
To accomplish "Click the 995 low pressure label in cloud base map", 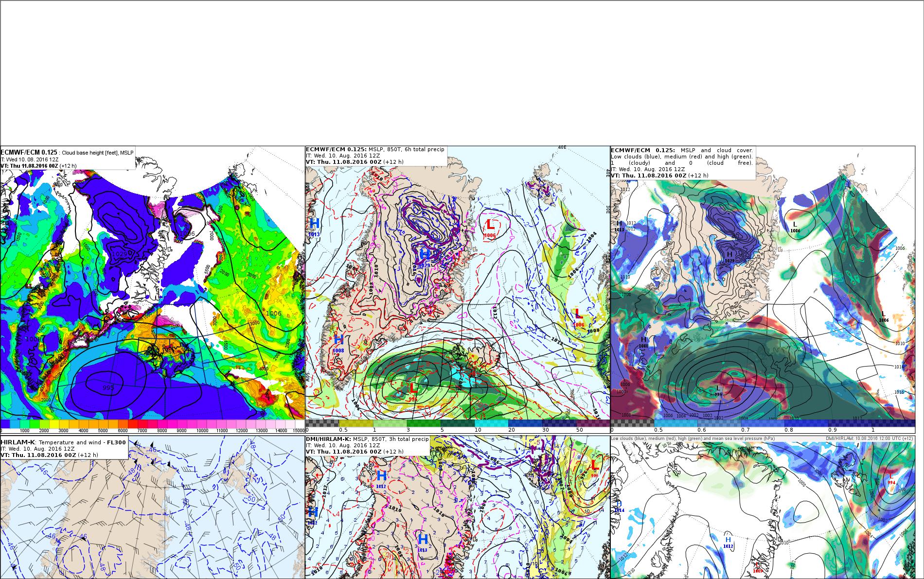I will [x=108, y=387].
